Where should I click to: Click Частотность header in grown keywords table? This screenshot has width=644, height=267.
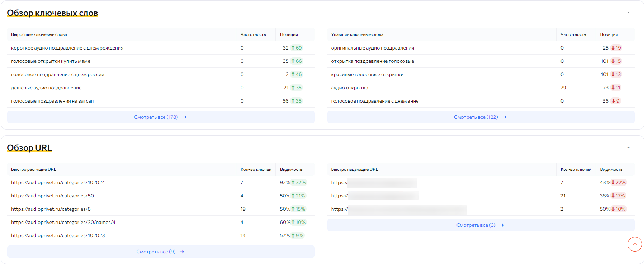click(253, 34)
